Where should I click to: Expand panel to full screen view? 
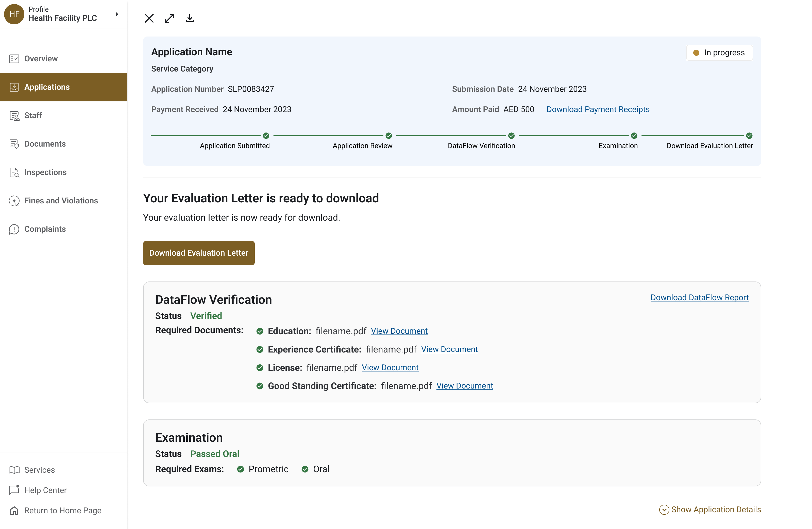coord(169,18)
